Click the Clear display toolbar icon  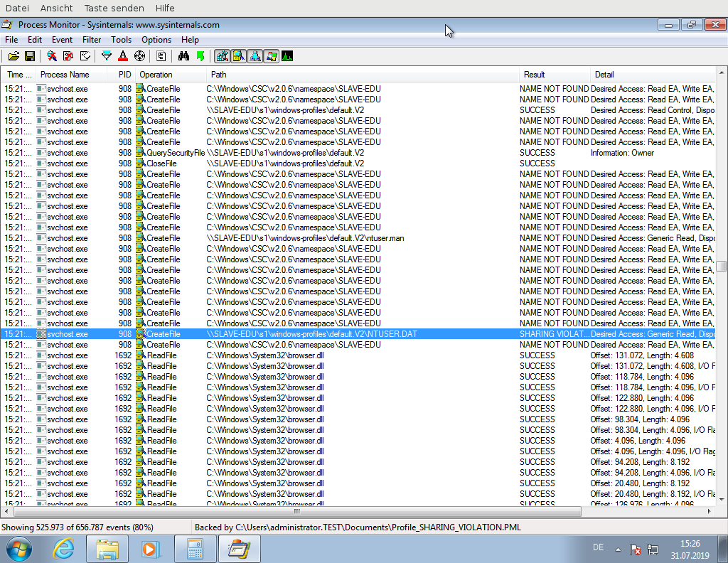click(x=85, y=55)
